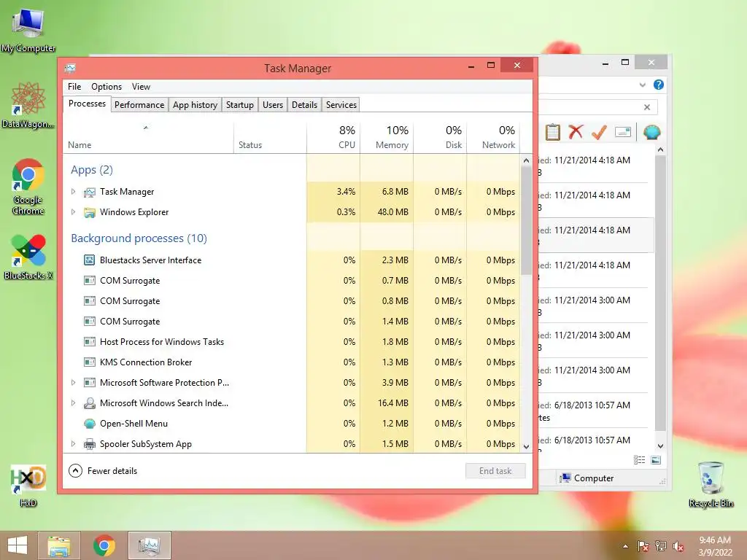Click network tray icon
Image resolution: width=747 pixels, height=560 pixels.
coord(661,546)
